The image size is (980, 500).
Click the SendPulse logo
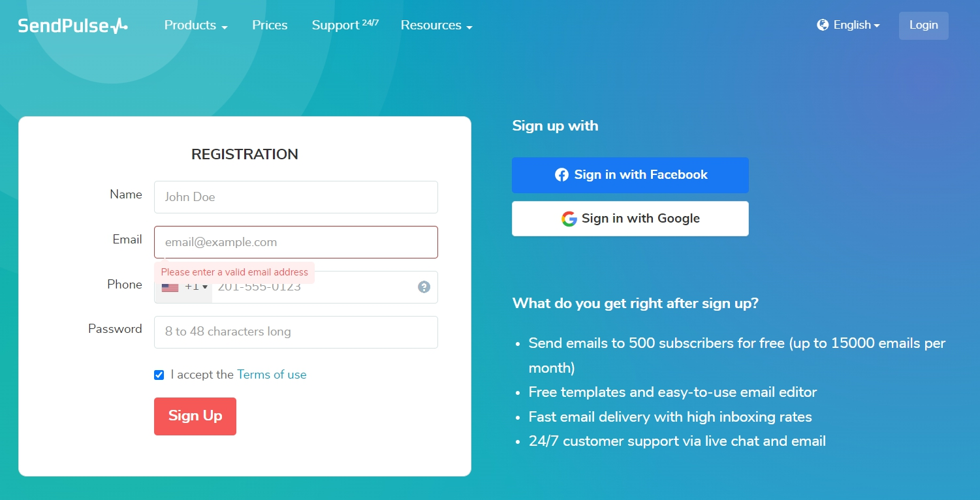pos(72,26)
